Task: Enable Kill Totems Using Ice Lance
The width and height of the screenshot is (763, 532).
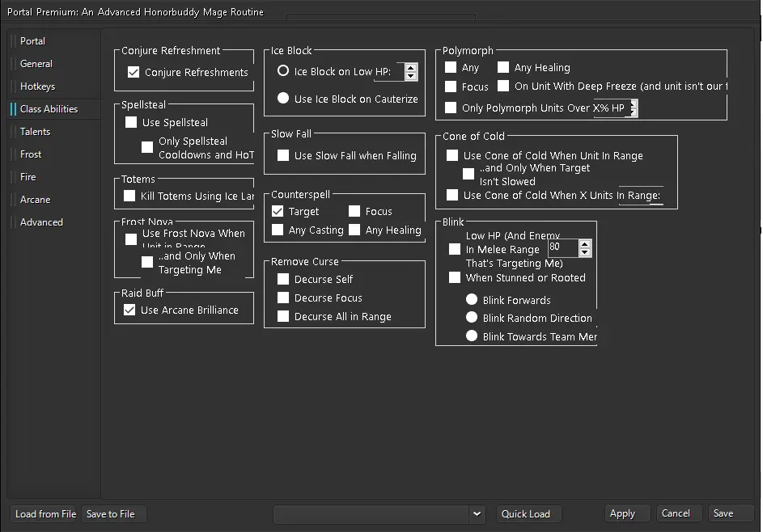Action: 129,196
